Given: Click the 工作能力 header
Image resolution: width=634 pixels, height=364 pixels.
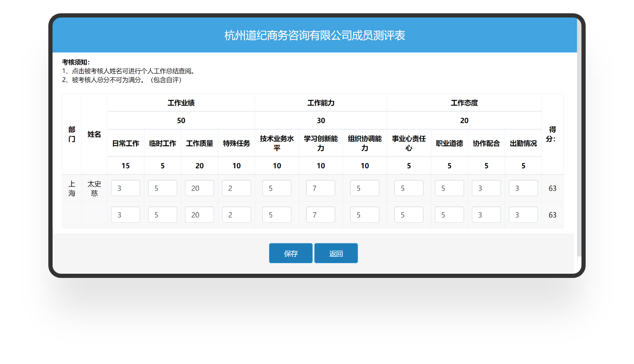Looking at the screenshot, I should [321, 103].
